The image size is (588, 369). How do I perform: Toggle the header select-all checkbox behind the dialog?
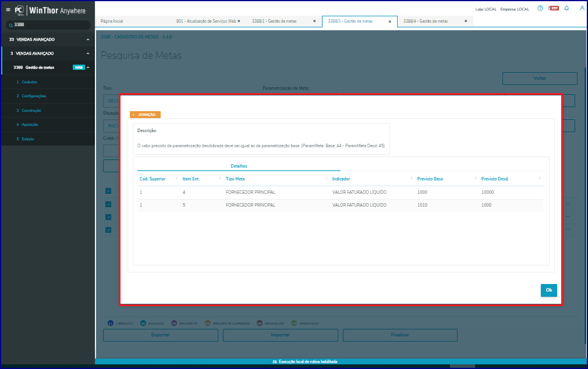tap(108, 191)
